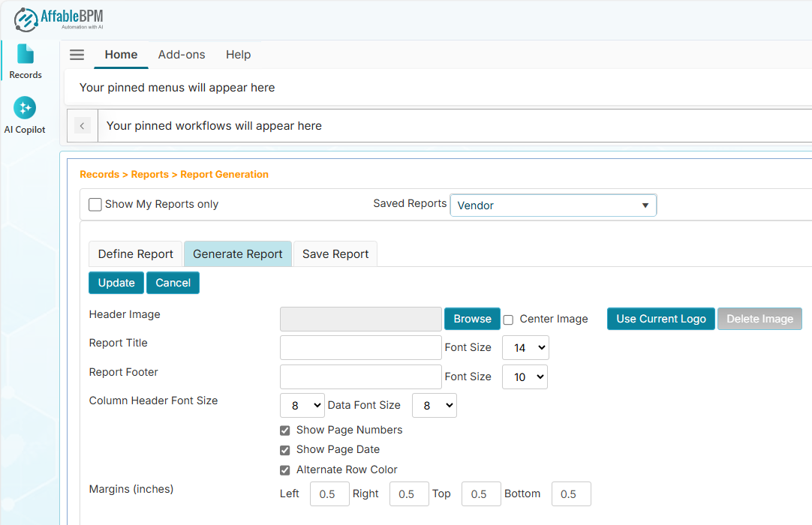Switch to the Save Report tab

tap(335, 254)
